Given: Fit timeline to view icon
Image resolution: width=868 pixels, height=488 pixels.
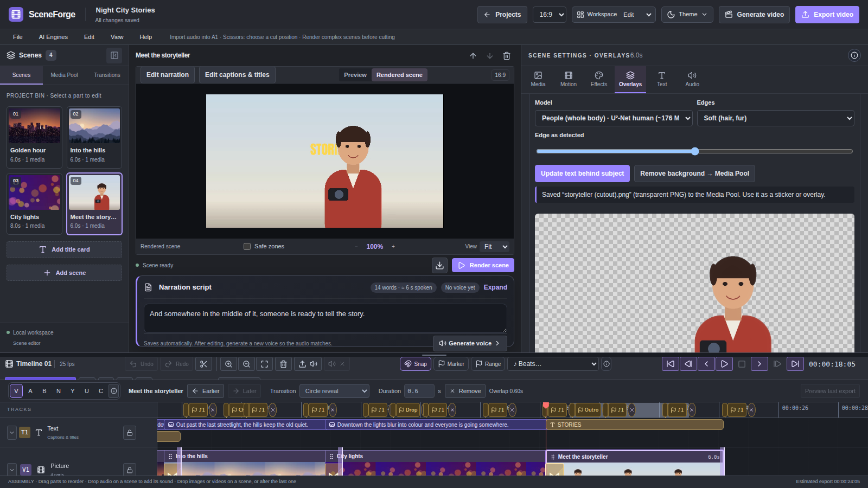Looking at the screenshot, I should pyautogui.click(x=265, y=364).
